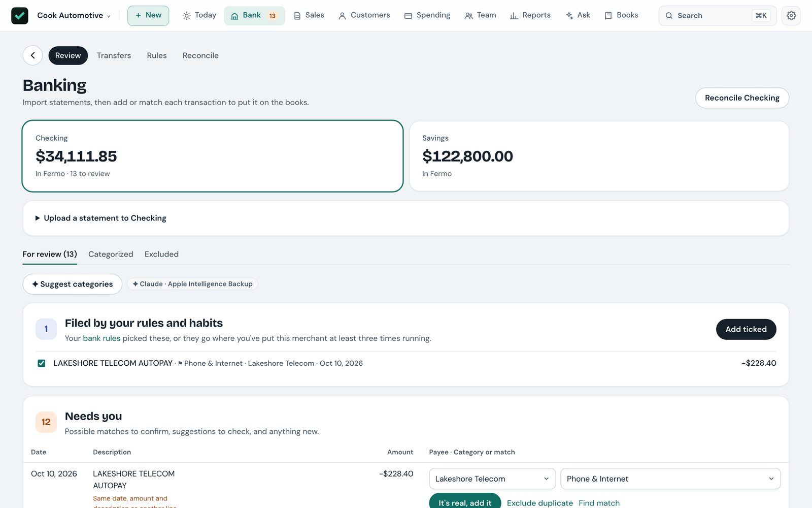Click the Exclude duplicate link
Viewport: 812px width, 508px height.
(x=540, y=503)
